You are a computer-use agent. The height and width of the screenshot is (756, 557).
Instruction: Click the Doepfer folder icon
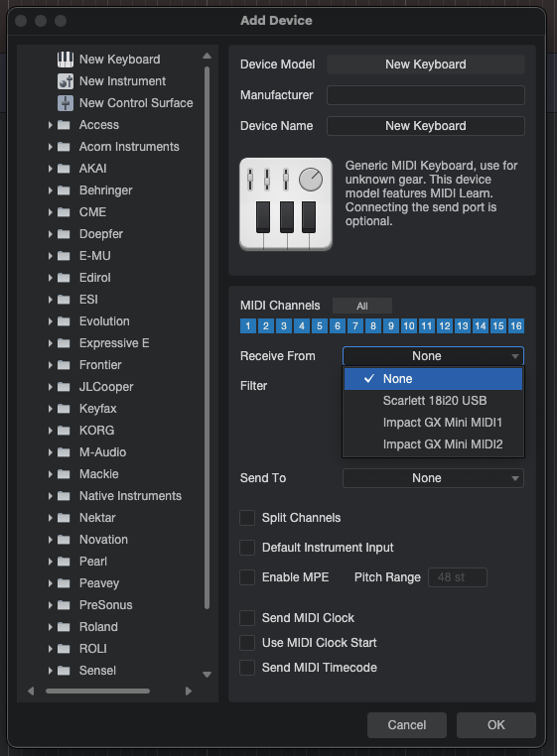coord(64,234)
